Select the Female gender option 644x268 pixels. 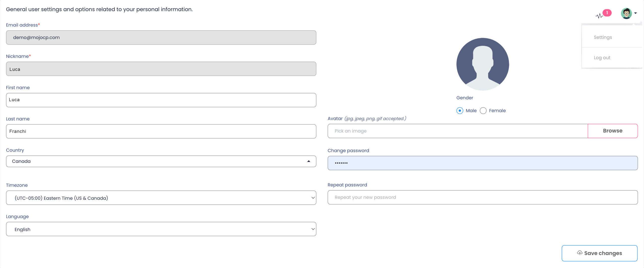coord(483,111)
